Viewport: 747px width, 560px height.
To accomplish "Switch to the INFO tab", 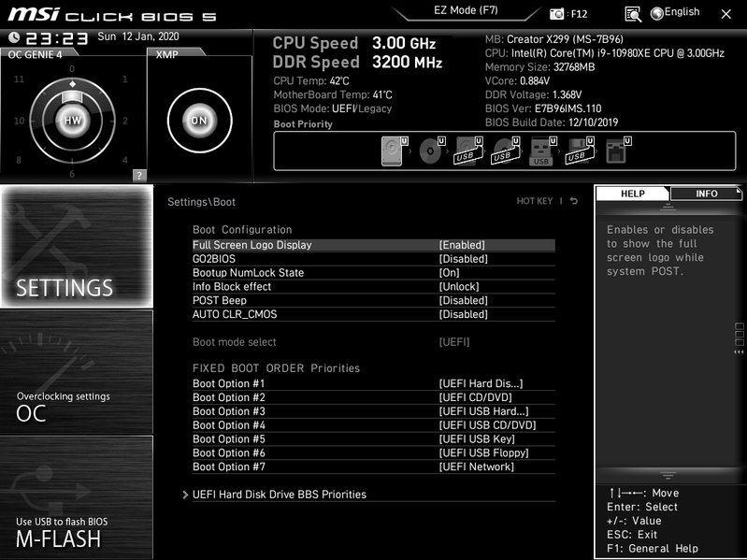I will [x=706, y=194].
